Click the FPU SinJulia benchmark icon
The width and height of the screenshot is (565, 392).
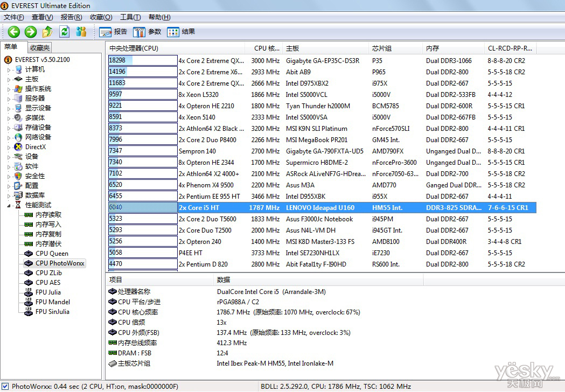coord(29,312)
